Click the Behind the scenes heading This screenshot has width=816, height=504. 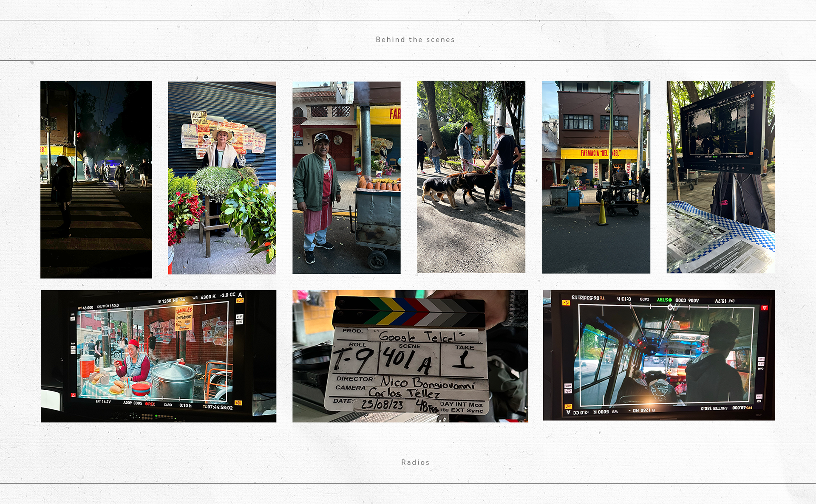[x=415, y=39]
